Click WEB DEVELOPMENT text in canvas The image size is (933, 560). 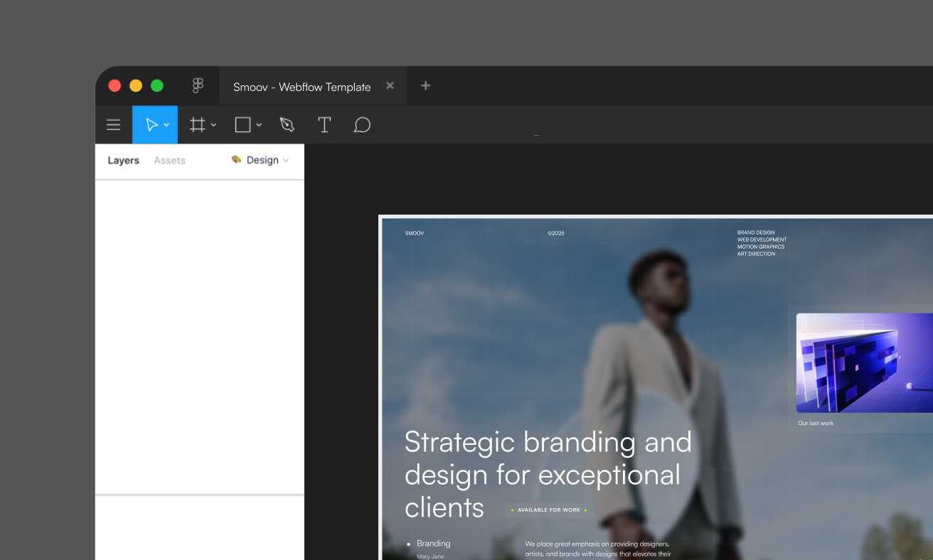(x=762, y=239)
